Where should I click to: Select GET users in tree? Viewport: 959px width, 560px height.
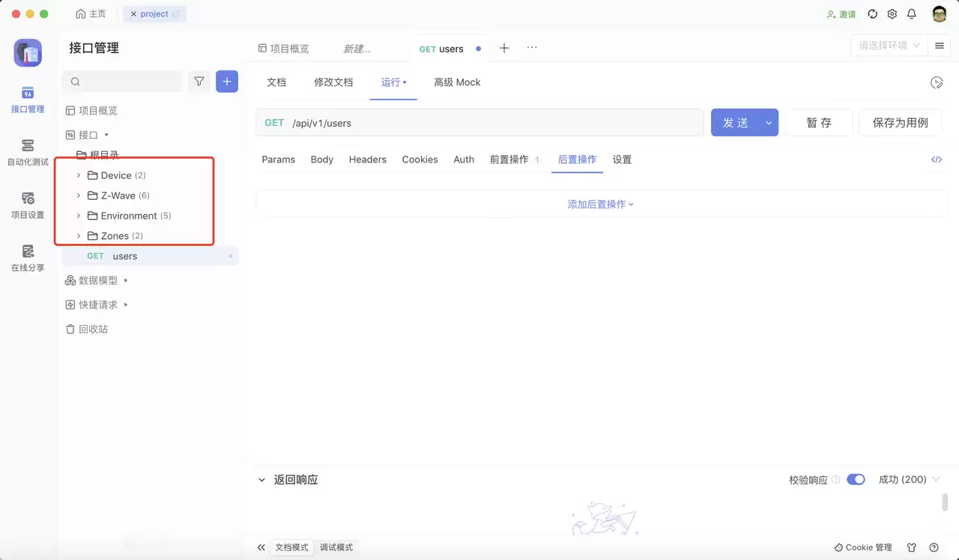tap(150, 256)
